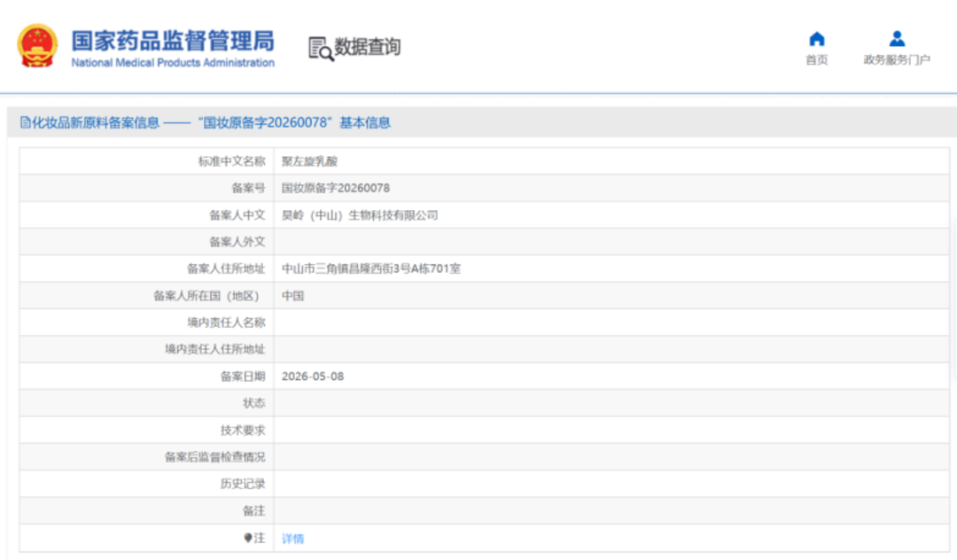Click the national emblem logo
Image resolution: width=957 pixels, height=560 pixels.
[37, 46]
